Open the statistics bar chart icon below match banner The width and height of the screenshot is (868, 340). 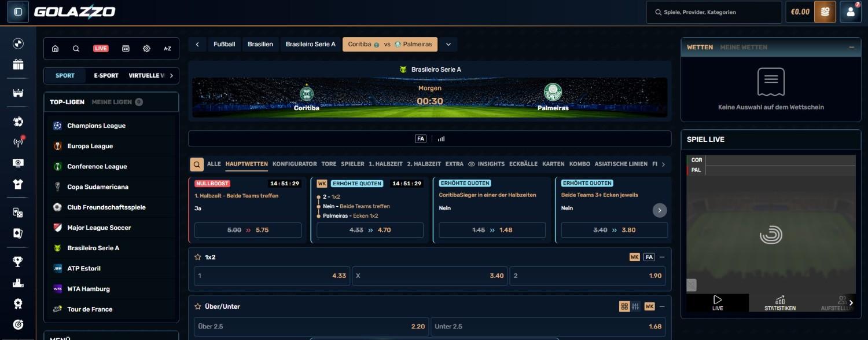click(441, 139)
